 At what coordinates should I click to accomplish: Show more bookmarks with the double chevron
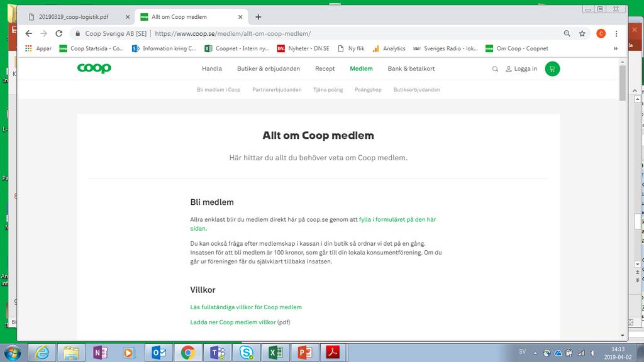coord(615,48)
